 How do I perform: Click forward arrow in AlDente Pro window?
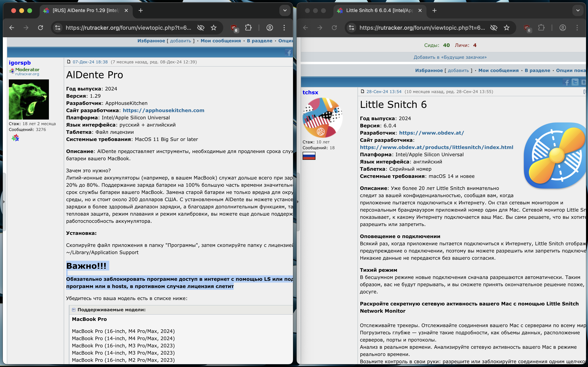(26, 28)
